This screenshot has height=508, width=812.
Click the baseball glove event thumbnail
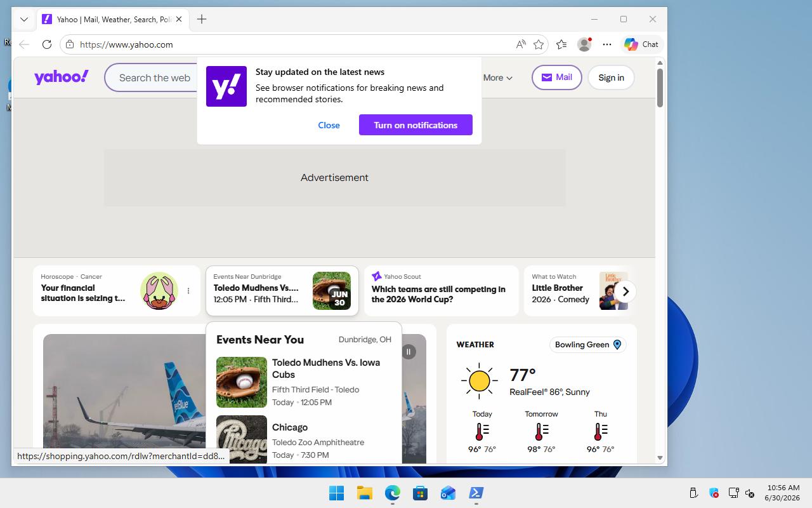tap(242, 382)
